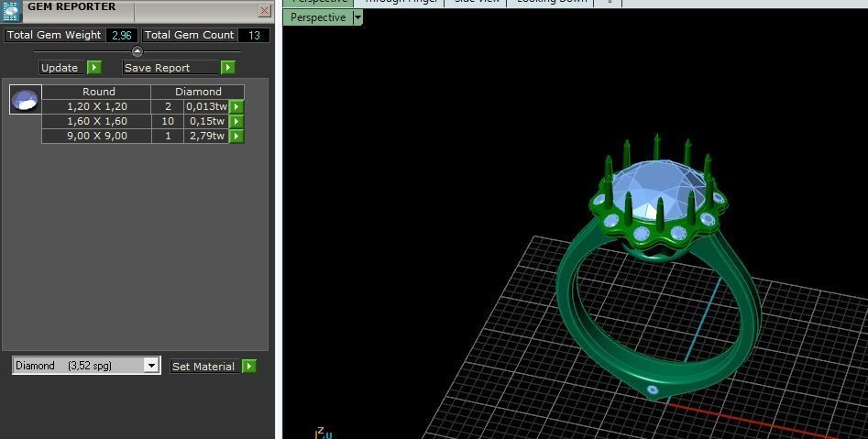Select the round gem thumbnail
The image size is (868, 439).
[x=26, y=100]
